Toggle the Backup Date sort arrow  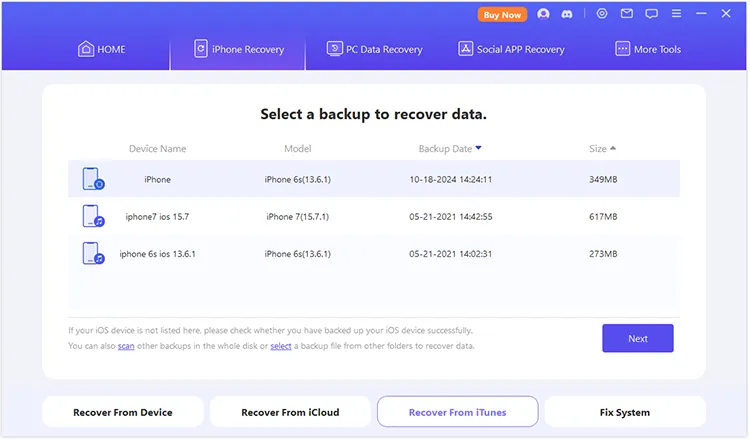[x=478, y=148]
